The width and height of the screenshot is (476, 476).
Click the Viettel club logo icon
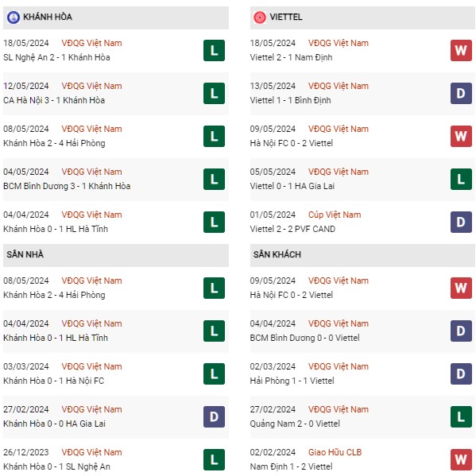tap(260, 17)
